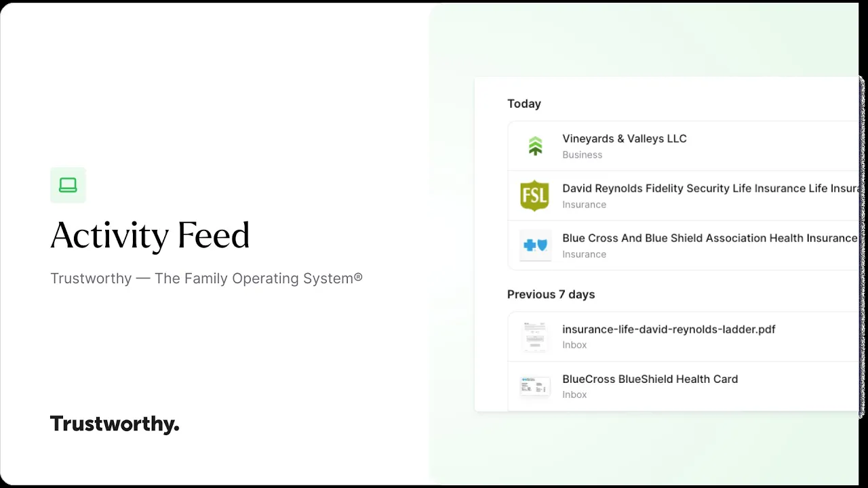This screenshot has width=868, height=488.
Task: Click the green laptop icon above Activity Feed
Action: [68, 185]
